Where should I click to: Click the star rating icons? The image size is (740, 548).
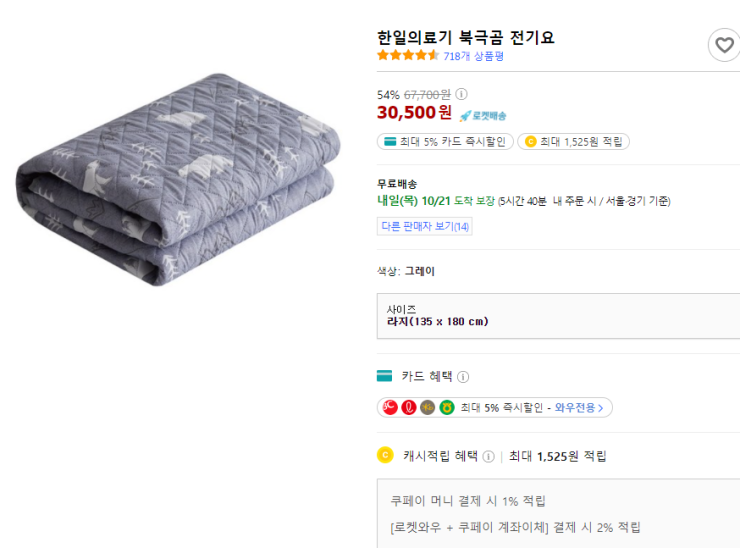[x=408, y=56]
